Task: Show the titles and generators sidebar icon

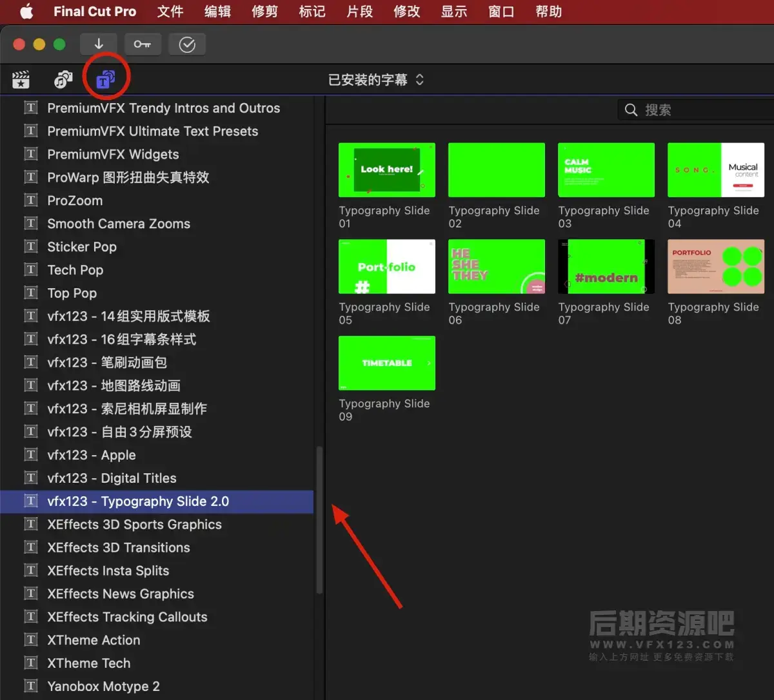Action: [105, 80]
